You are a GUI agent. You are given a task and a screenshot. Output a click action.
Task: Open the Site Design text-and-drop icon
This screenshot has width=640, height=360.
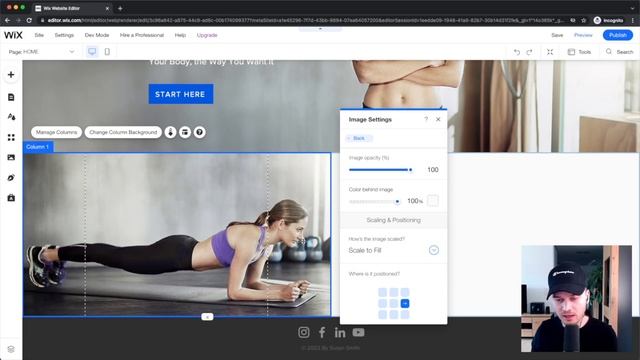coord(11,117)
